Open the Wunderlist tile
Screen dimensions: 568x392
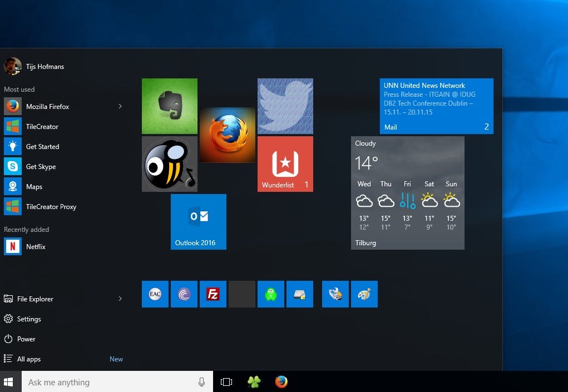click(285, 163)
